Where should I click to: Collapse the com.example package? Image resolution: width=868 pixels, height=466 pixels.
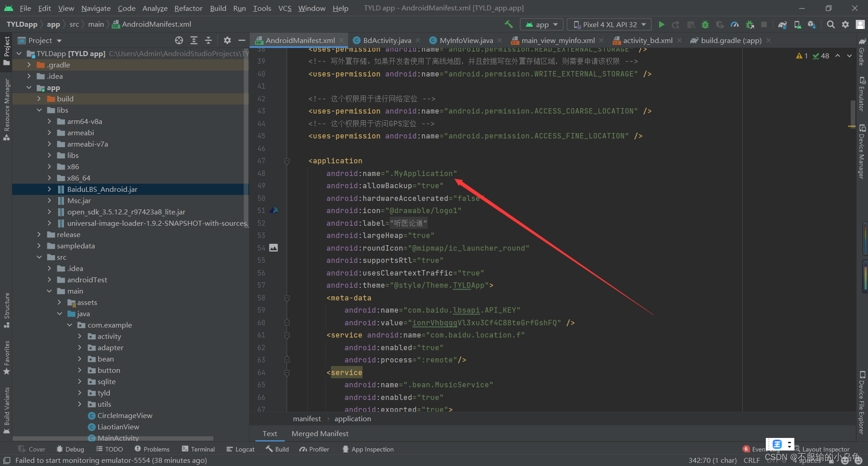(70, 325)
